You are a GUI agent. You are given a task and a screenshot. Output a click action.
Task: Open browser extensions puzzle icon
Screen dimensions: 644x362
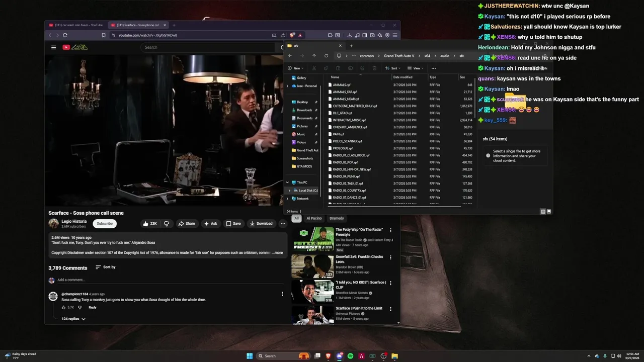330,35
